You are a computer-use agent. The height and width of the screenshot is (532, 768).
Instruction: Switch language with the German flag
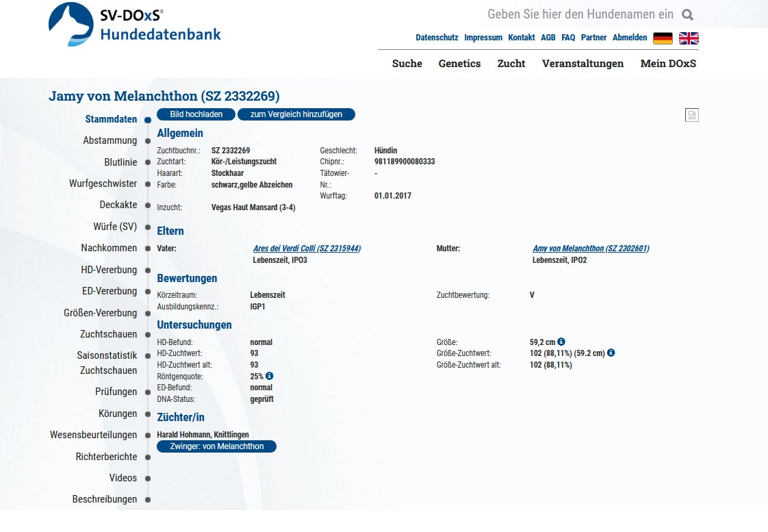tap(663, 38)
